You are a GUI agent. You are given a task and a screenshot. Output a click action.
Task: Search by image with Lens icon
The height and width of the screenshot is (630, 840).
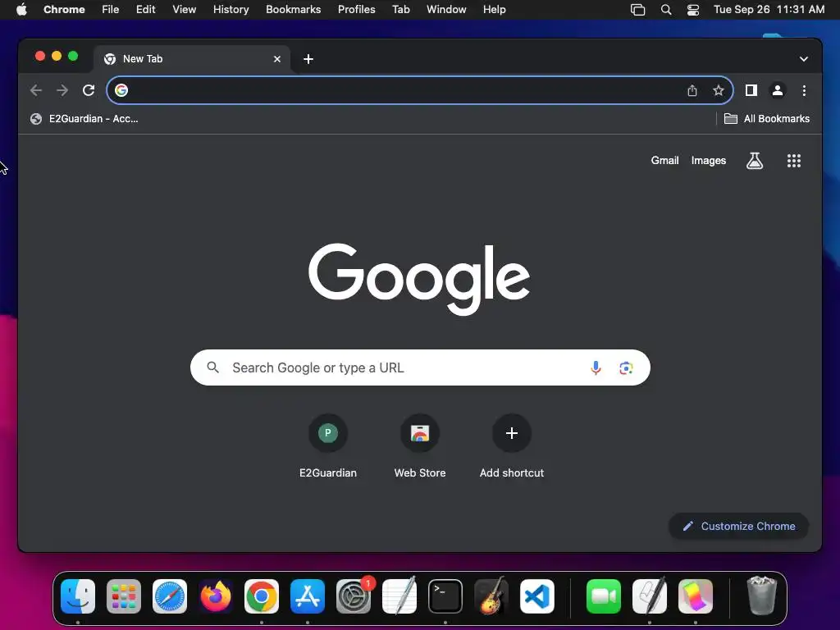tap(626, 367)
